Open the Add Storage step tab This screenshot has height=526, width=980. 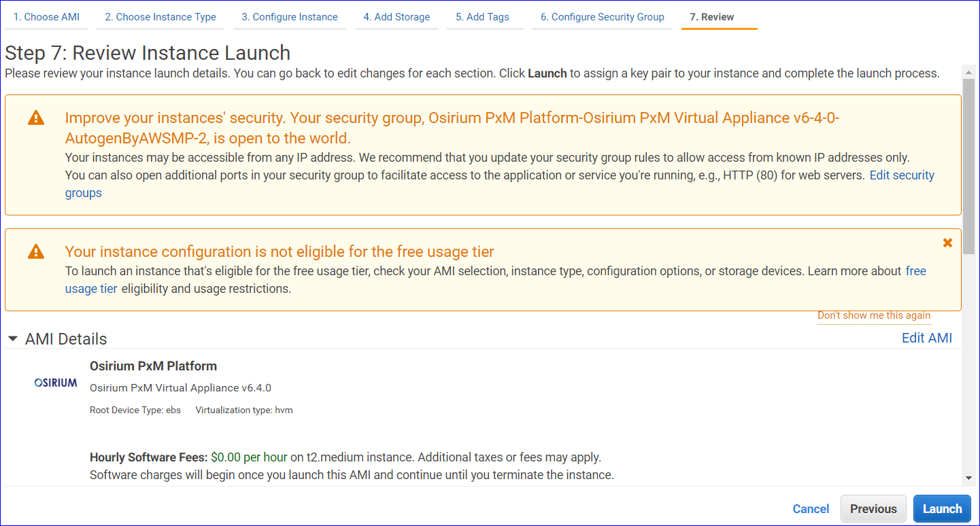[x=396, y=17]
